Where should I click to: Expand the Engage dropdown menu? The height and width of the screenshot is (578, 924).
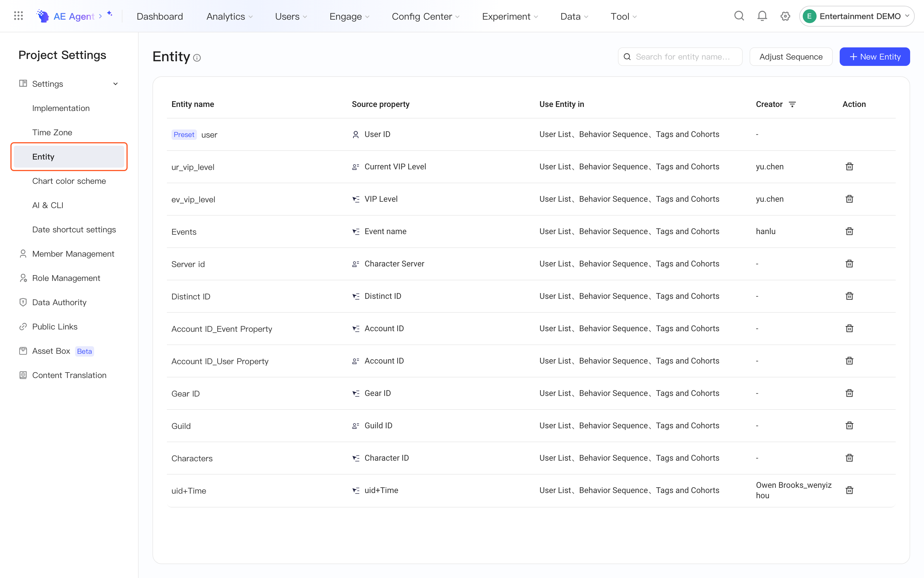pyautogui.click(x=349, y=16)
